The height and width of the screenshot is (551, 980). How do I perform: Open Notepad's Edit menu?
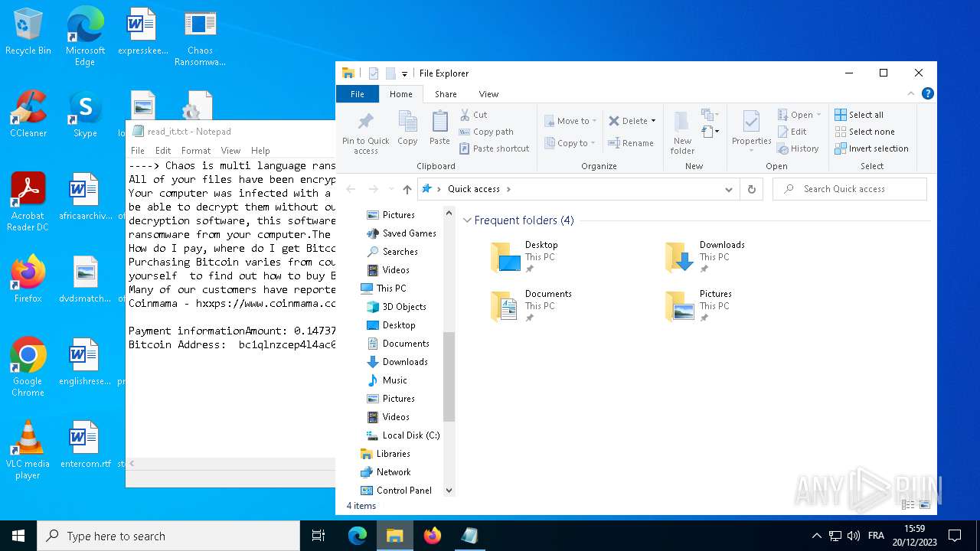tap(163, 151)
